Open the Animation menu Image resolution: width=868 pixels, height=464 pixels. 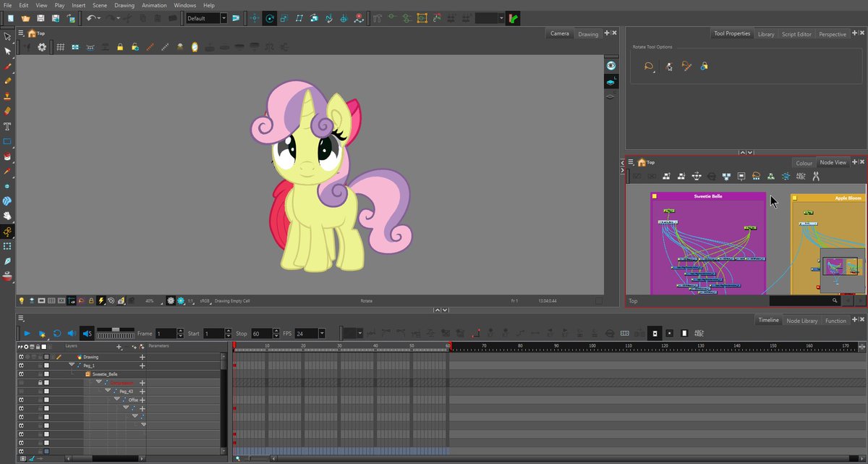(x=154, y=5)
